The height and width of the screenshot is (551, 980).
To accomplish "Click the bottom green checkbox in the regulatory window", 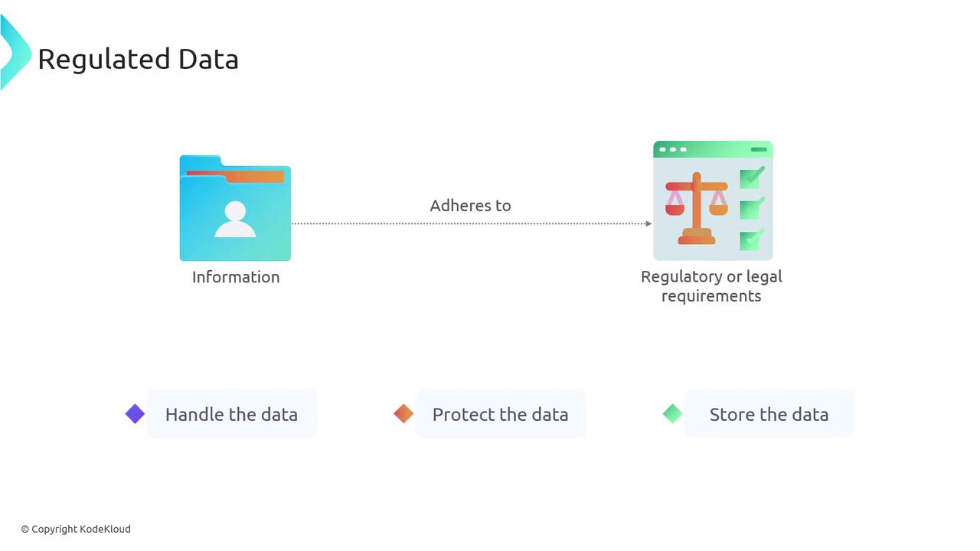I will pos(750,240).
